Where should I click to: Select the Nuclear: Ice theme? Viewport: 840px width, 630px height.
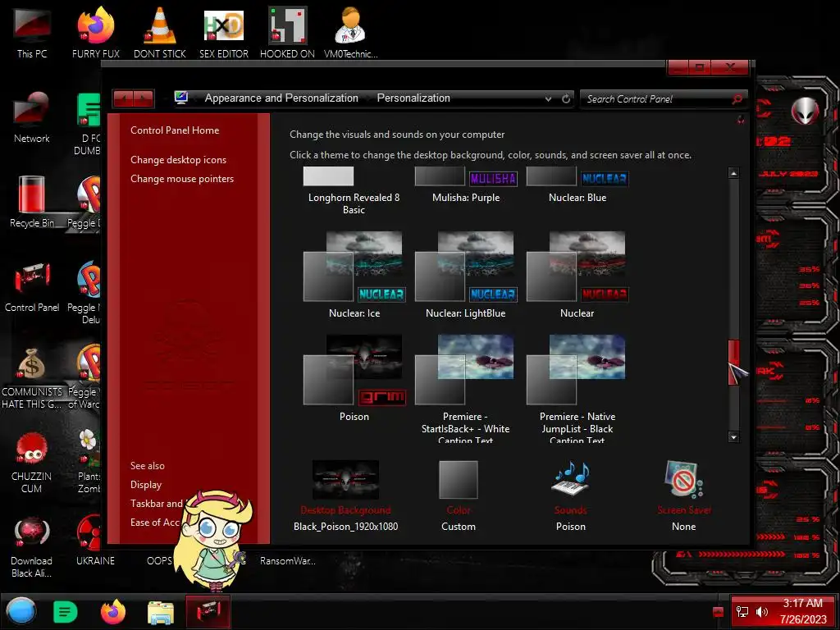coord(354,275)
